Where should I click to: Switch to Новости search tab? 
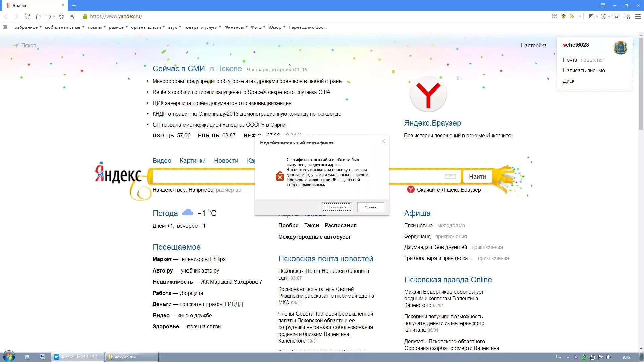click(x=226, y=160)
